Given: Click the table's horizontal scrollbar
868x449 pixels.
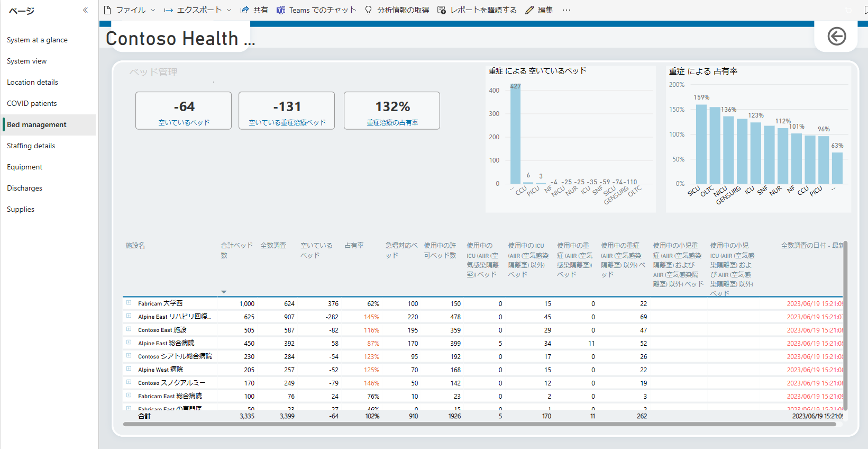Looking at the screenshot, I should pos(479,424).
